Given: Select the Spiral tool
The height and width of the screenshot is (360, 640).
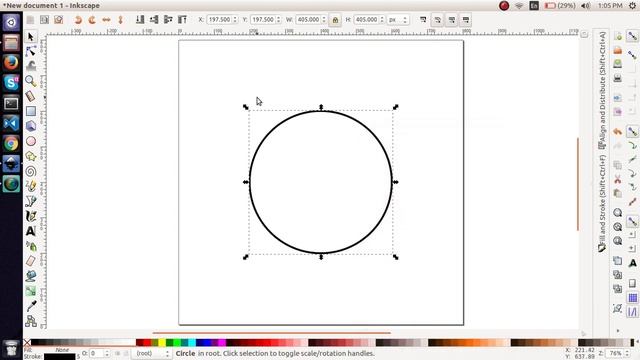Looking at the screenshot, I should tap(31, 171).
